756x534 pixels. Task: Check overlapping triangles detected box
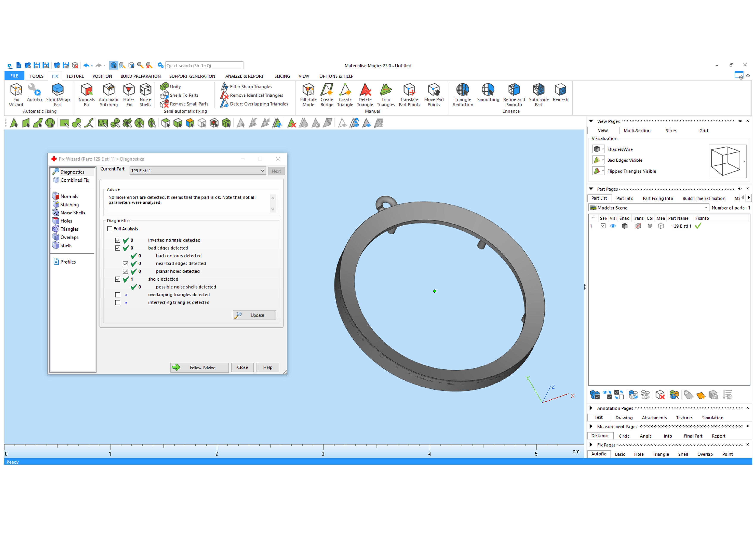(117, 295)
